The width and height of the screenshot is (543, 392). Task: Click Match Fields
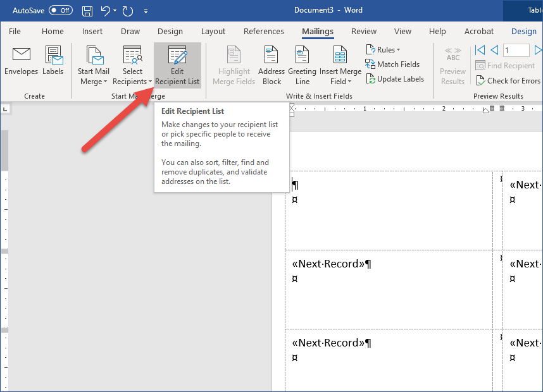(x=392, y=64)
